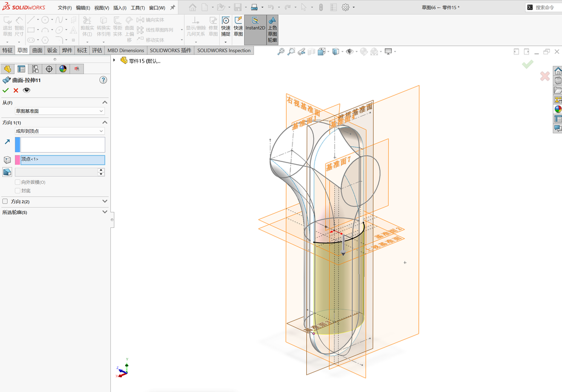
Task: Open the DisplayManager color ball tab
Action: pyautogui.click(x=63, y=69)
